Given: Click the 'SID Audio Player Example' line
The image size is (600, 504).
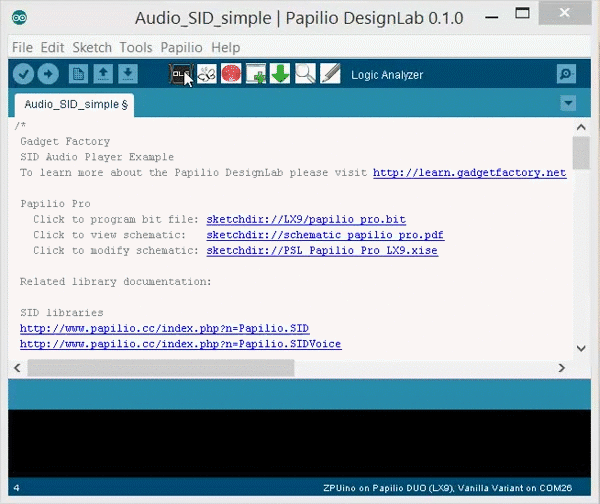Looking at the screenshot, I should 97,157.
